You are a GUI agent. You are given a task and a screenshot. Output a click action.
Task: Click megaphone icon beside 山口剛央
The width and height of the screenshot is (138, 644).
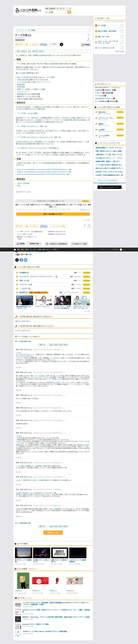(x=96, y=130)
